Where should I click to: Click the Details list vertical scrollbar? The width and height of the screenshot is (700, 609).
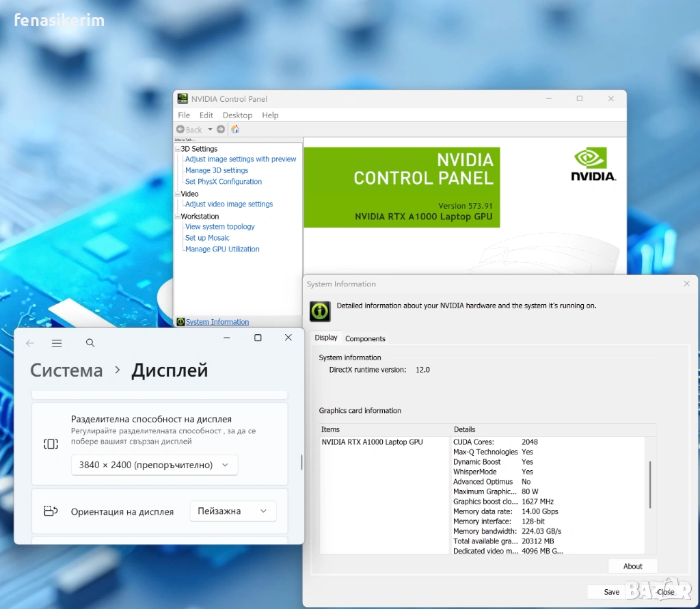(649, 484)
